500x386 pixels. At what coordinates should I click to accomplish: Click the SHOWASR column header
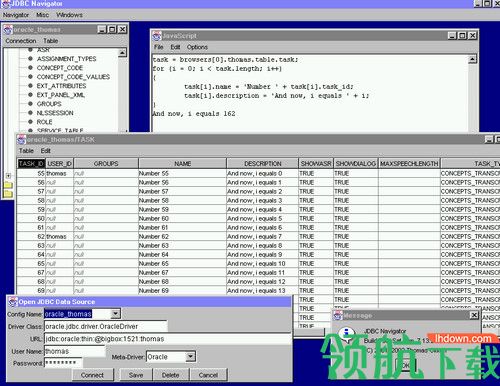click(x=316, y=164)
